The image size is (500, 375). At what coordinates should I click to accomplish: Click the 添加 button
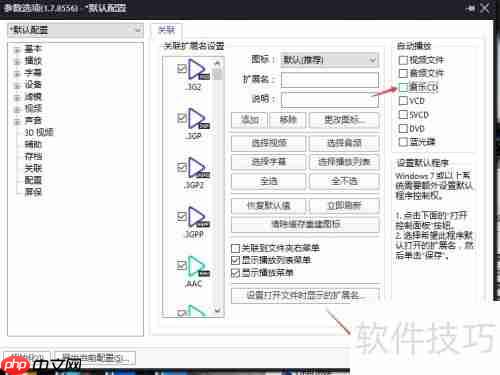tap(249, 120)
